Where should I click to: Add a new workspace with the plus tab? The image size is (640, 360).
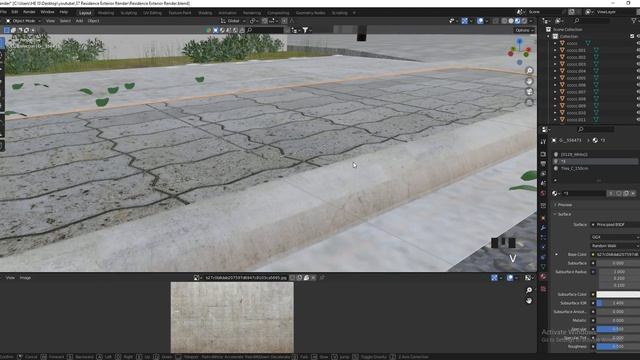click(354, 13)
